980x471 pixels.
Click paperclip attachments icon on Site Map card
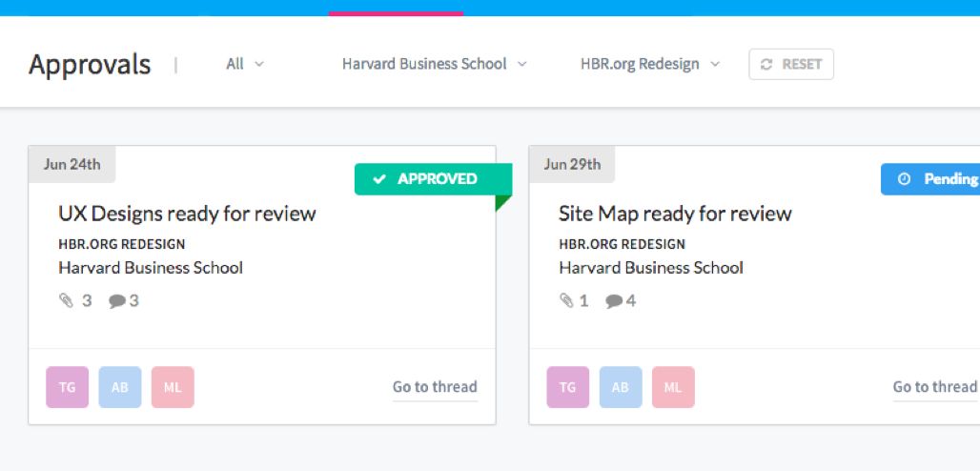point(566,301)
